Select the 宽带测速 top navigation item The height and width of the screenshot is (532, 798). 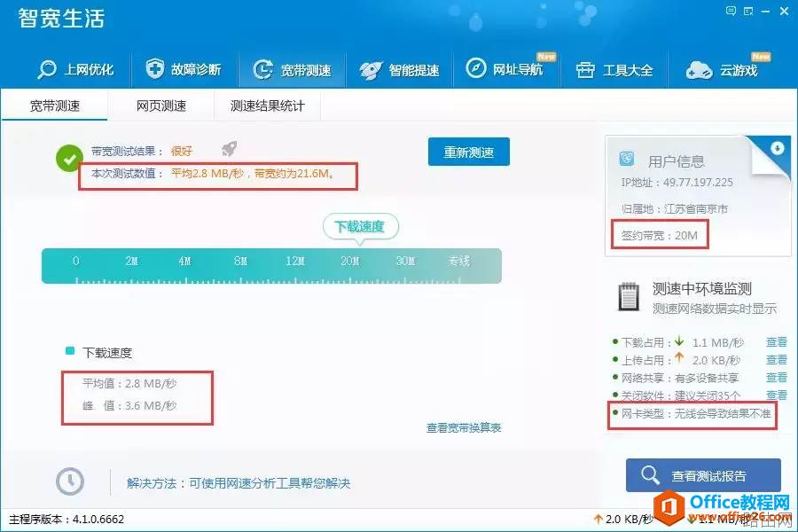pos(292,70)
